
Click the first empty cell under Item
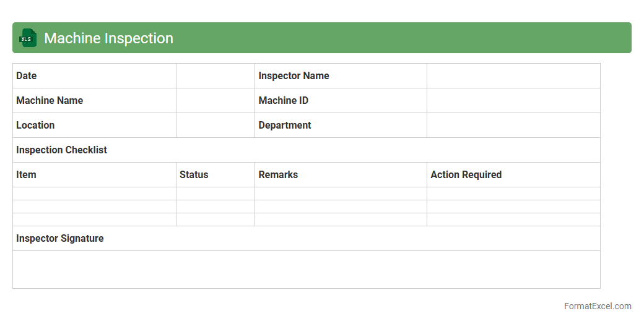(94, 194)
